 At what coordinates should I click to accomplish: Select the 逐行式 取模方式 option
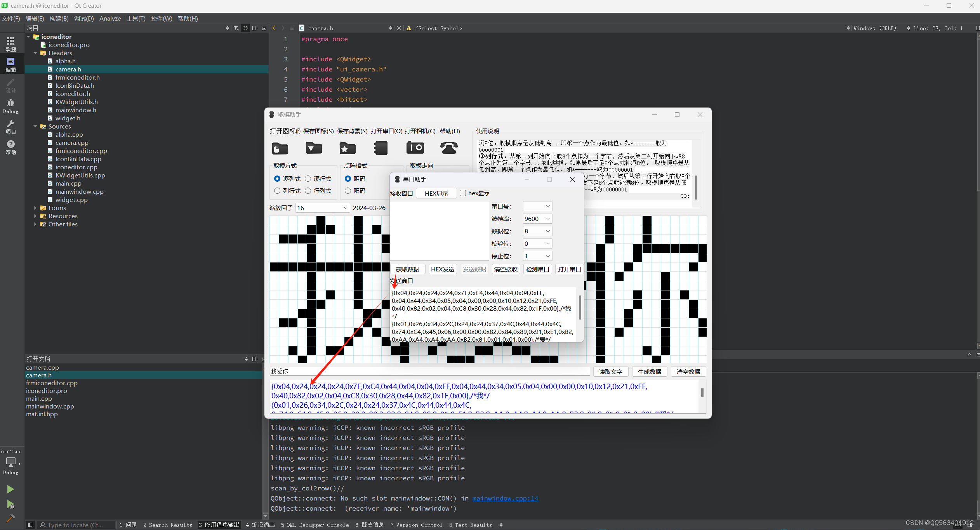(x=308, y=179)
